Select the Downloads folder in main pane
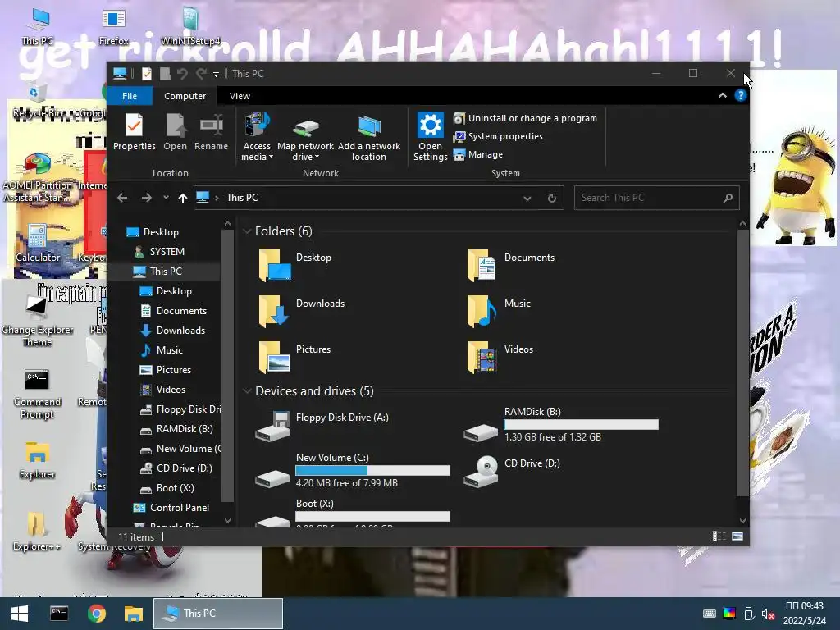Screen dimensions: 840x630 point(302,311)
